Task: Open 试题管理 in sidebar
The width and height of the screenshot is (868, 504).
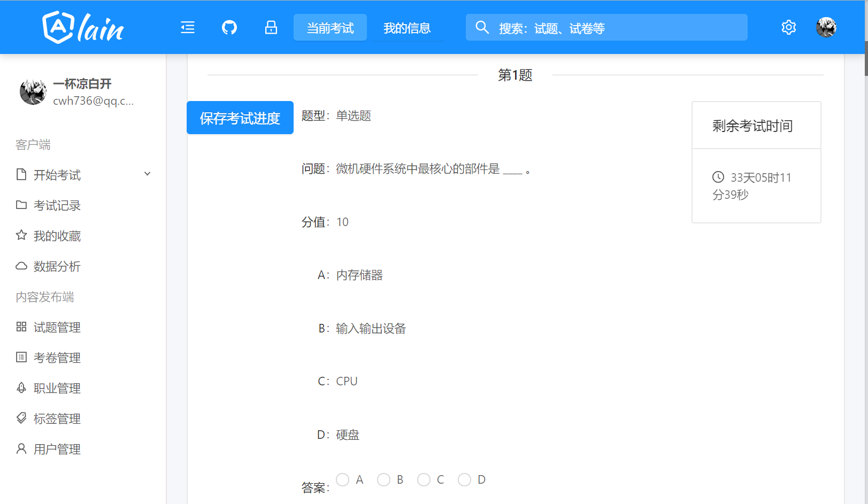Action: click(57, 327)
